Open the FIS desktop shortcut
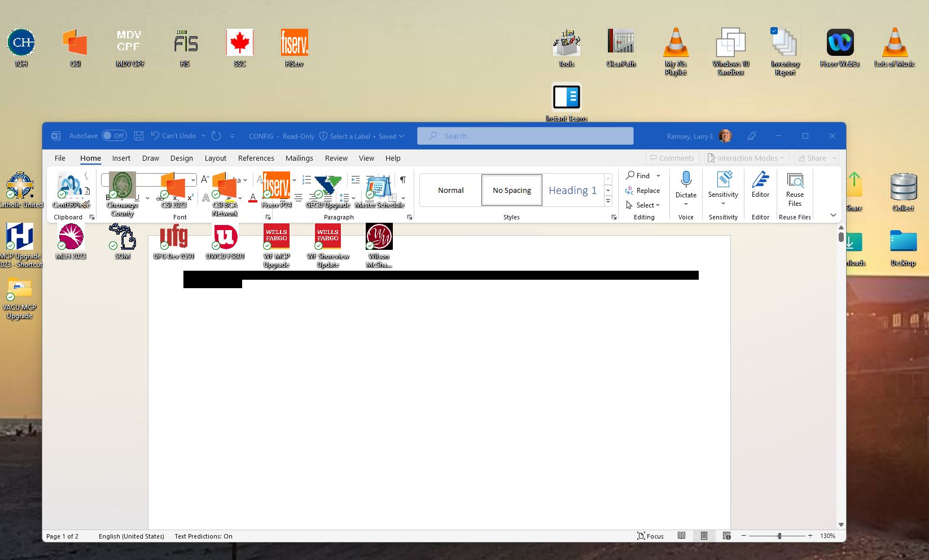The width and height of the screenshot is (929, 560). (x=185, y=48)
